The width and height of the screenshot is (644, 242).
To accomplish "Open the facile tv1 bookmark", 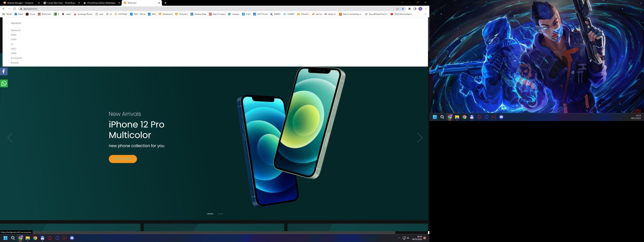I will [x=330, y=14].
